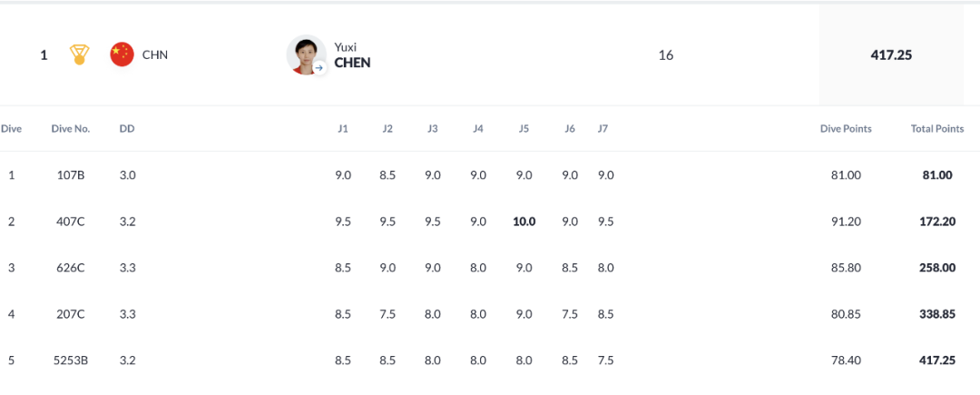Click the gold medal icon

pyautogui.click(x=79, y=55)
